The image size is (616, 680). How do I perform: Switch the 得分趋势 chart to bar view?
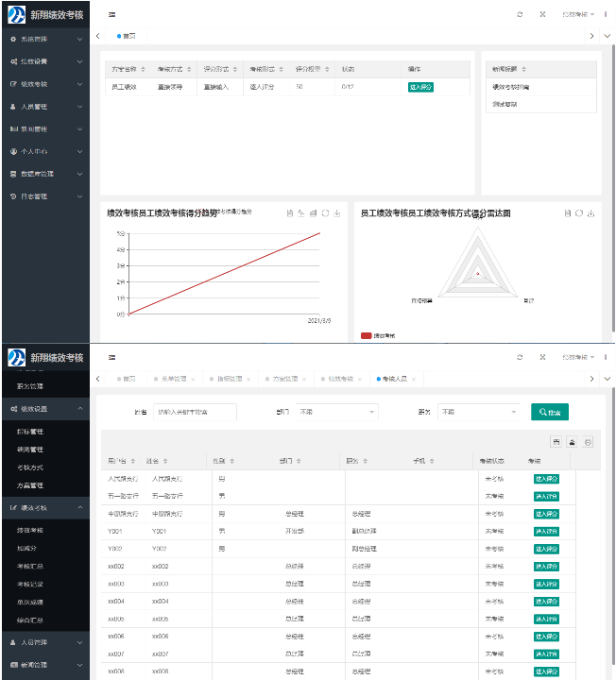tap(313, 213)
